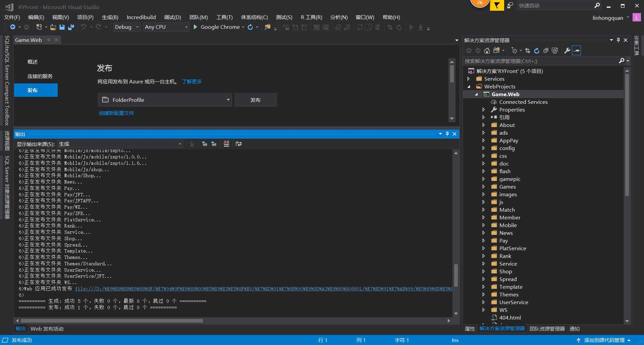
Task: Click the Navigate Backward toolbar icon
Action: click(13, 27)
